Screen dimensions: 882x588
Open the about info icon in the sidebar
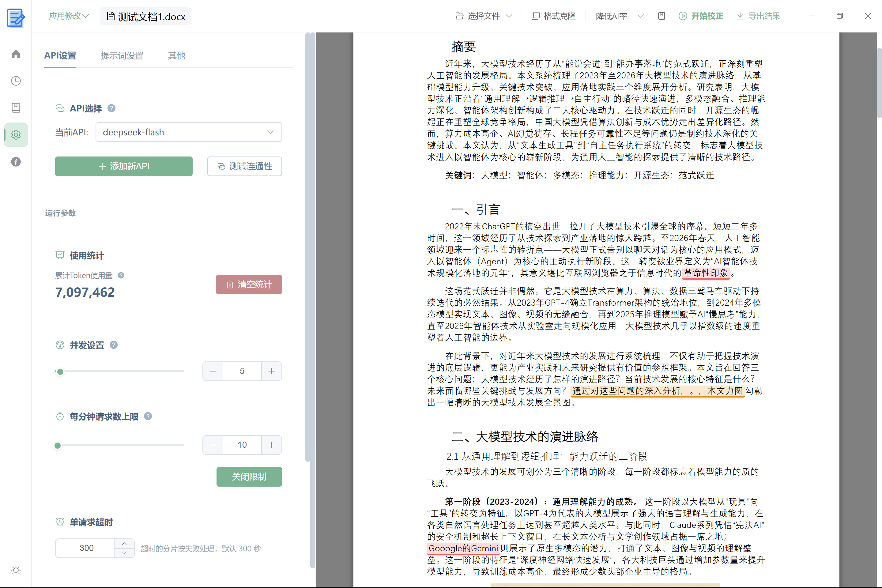(x=16, y=162)
